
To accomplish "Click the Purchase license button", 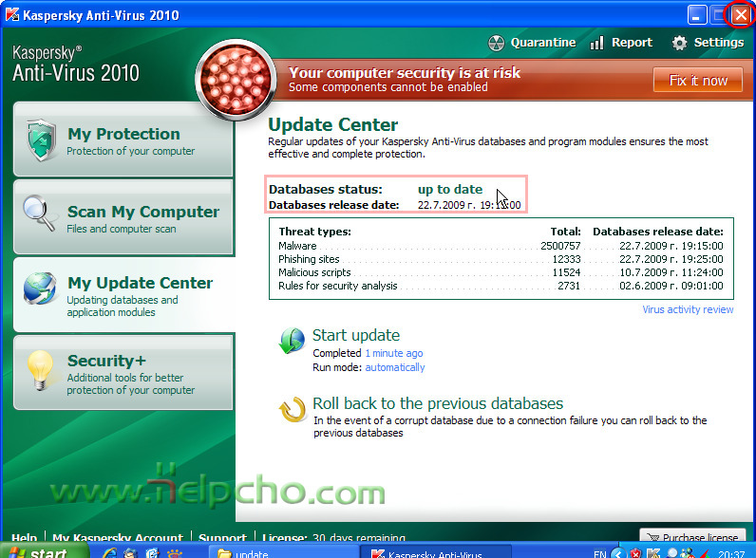I will [692, 536].
